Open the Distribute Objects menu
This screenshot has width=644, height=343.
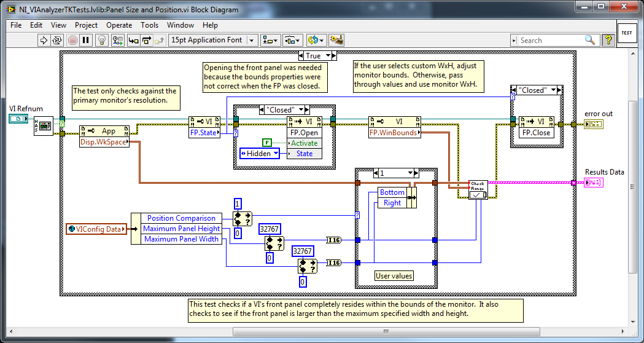pos(293,41)
